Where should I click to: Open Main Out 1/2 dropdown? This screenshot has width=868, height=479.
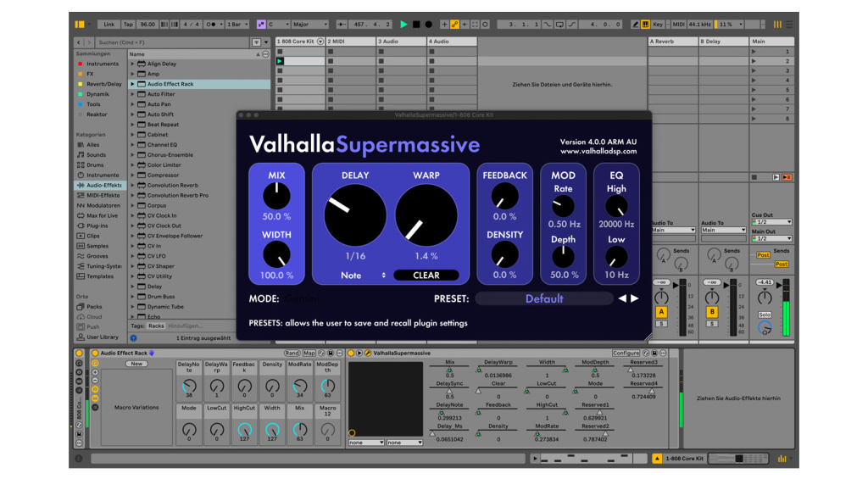click(x=771, y=239)
